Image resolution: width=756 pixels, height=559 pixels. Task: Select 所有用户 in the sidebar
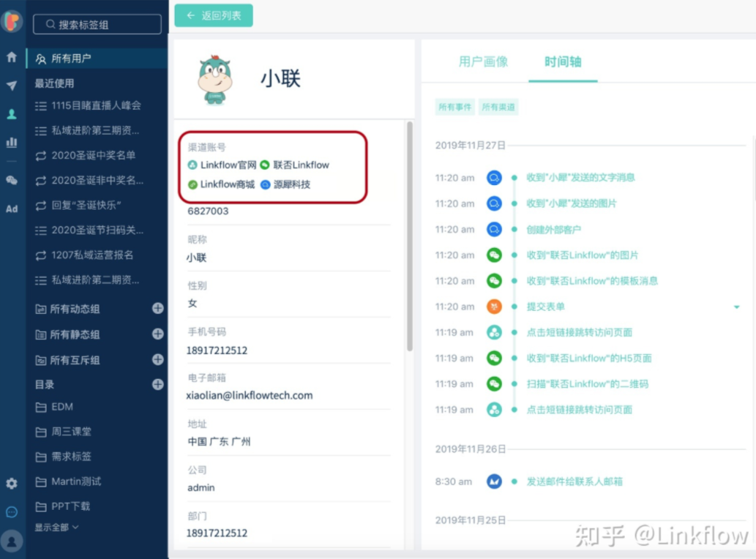(97, 59)
